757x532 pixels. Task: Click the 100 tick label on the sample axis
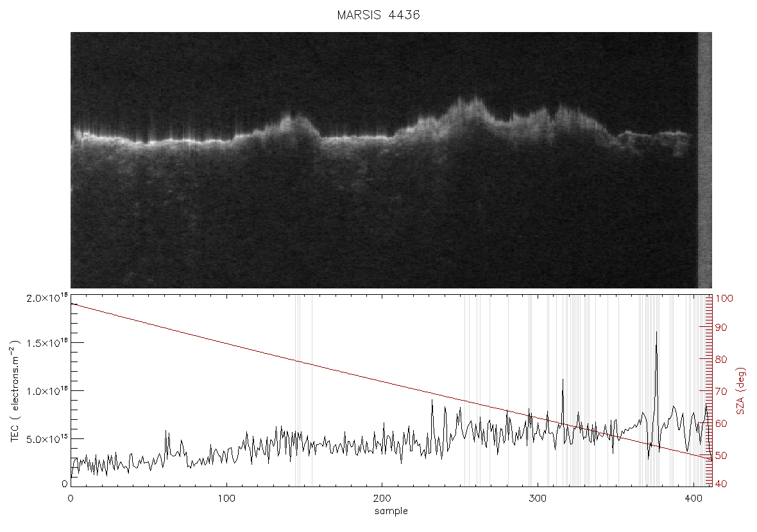pos(226,498)
